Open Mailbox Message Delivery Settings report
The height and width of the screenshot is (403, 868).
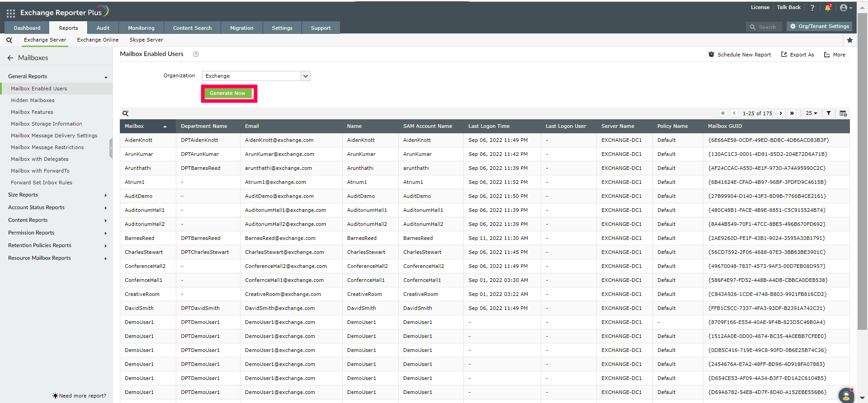click(54, 136)
